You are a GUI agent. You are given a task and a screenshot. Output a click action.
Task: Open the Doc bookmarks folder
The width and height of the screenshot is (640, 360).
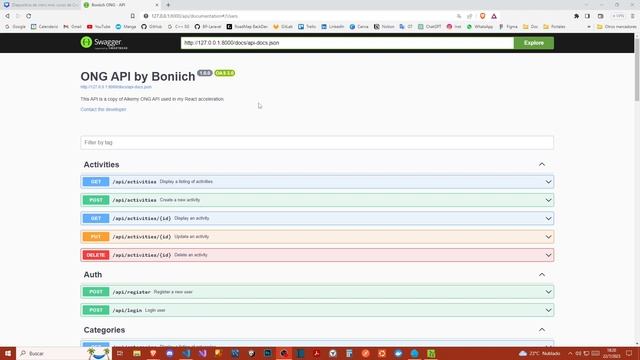click(x=530, y=27)
